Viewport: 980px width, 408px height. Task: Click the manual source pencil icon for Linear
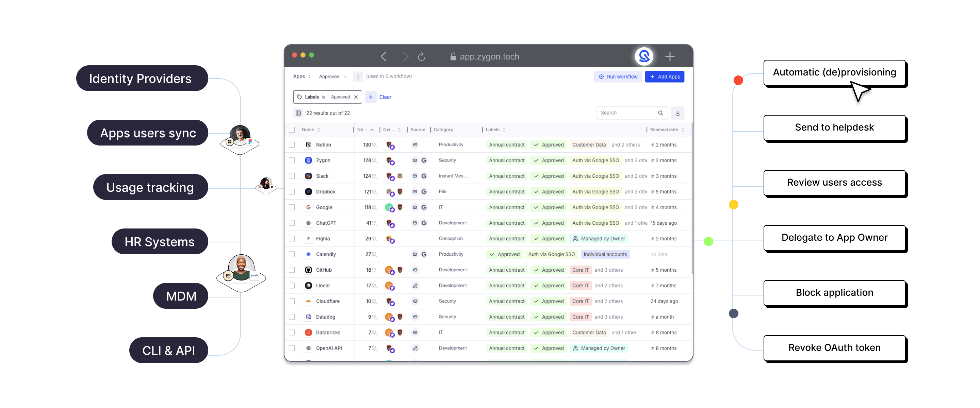[415, 286]
